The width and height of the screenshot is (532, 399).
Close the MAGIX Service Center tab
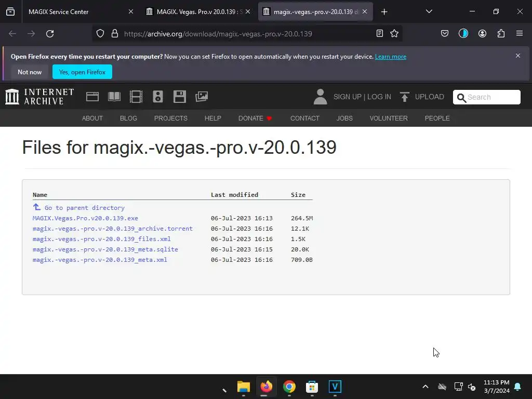[130, 11]
